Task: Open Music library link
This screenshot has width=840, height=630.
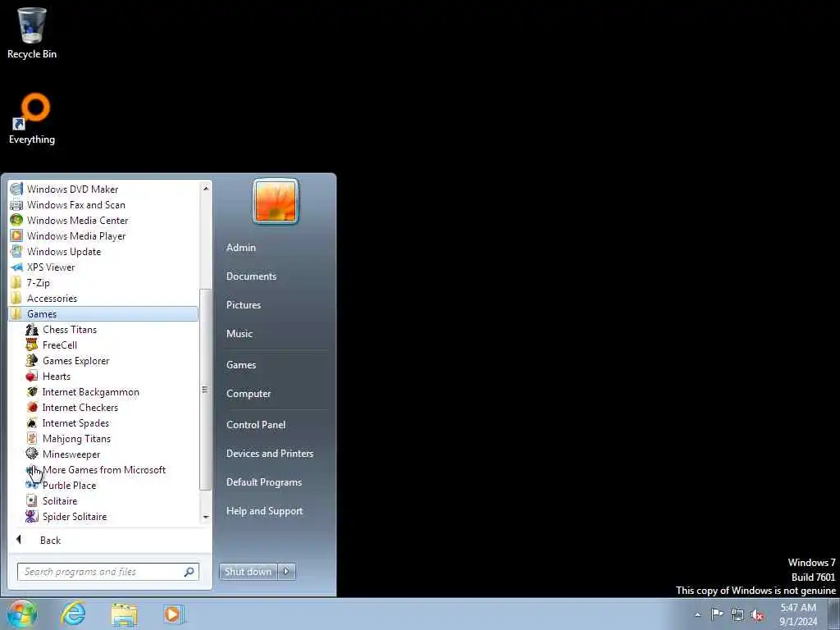Action: point(240,334)
